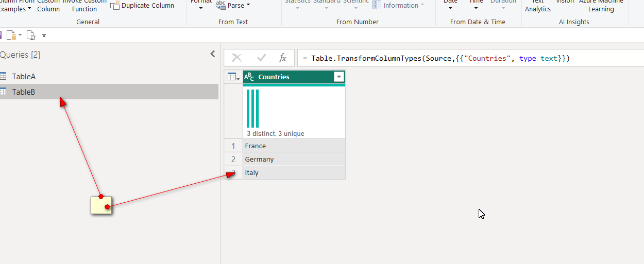Select the Italy cell
644x264 pixels.
click(x=294, y=172)
